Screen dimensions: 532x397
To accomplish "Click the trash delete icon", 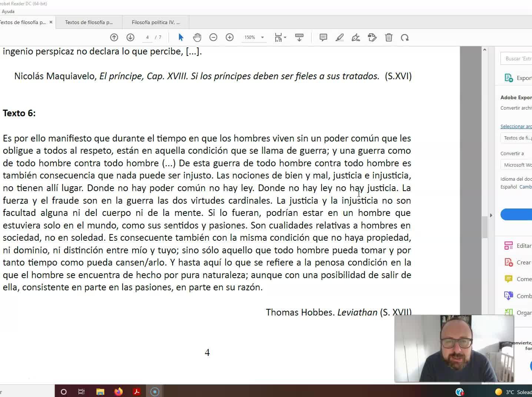I will click(x=389, y=37).
